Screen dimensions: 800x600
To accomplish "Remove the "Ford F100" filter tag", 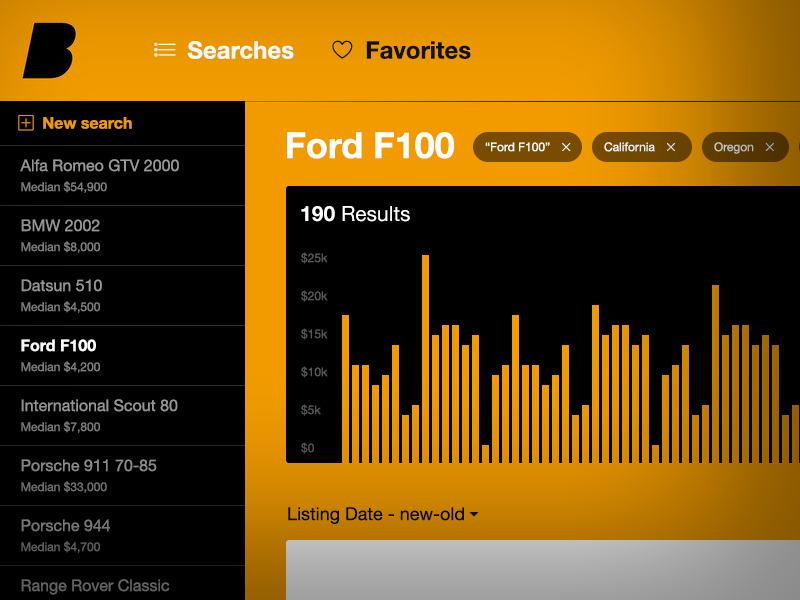I will [x=566, y=147].
